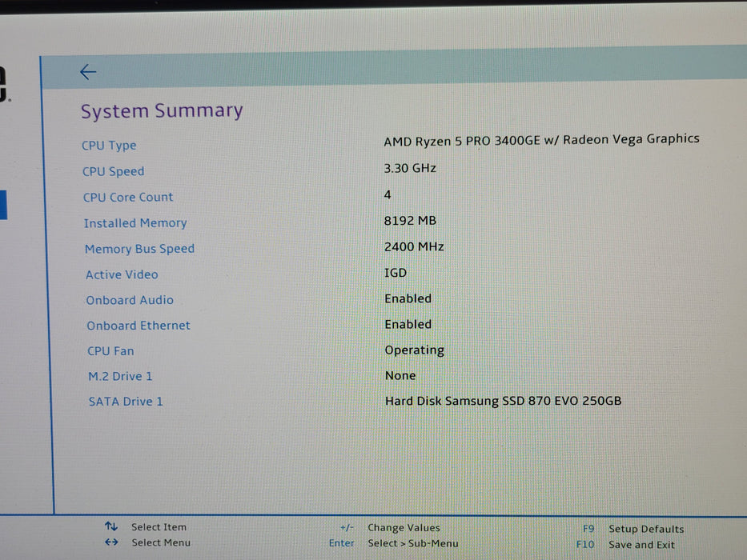Click the IGD value
Image resolution: width=747 pixels, height=560 pixels.
tap(396, 273)
